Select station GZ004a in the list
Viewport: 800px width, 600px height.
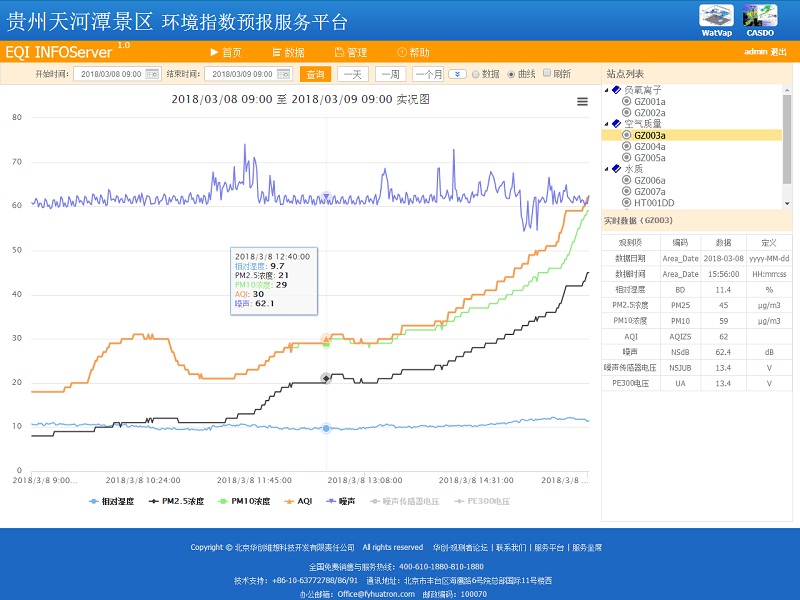point(649,147)
